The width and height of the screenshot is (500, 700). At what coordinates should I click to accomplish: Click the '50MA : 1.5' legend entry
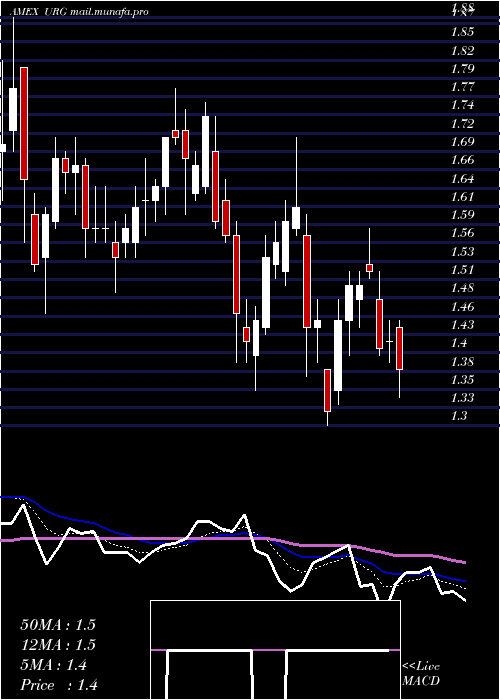[58, 625]
